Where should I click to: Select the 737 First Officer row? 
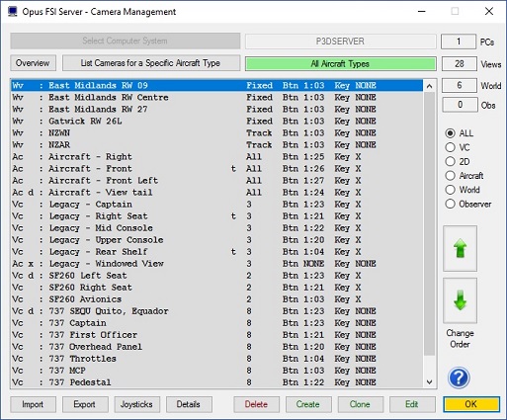click(217, 335)
